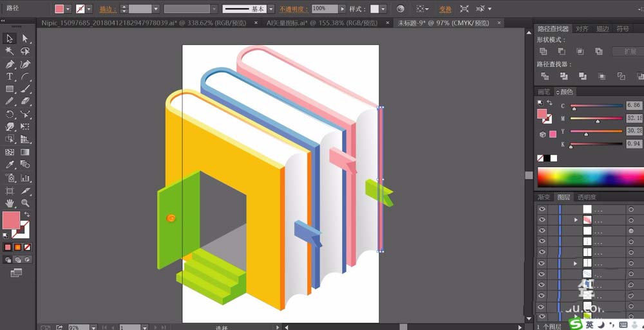Open the stroke color dropdown in control bar
Image resolution: width=644 pixels, height=330 pixels.
(89, 8)
